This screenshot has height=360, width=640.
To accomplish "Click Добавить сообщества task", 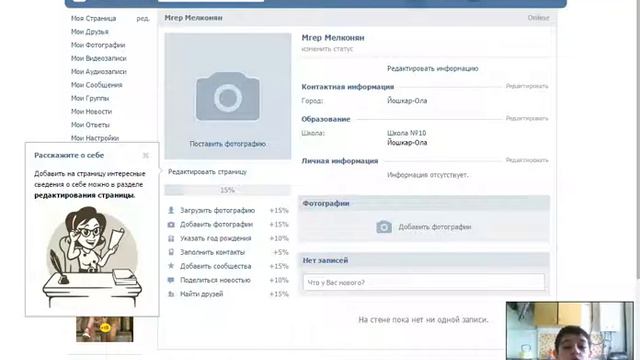I will (x=216, y=266).
